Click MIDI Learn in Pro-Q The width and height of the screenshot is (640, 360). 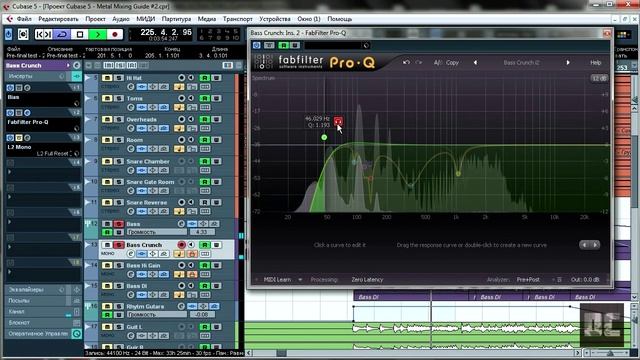[x=278, y=280]
